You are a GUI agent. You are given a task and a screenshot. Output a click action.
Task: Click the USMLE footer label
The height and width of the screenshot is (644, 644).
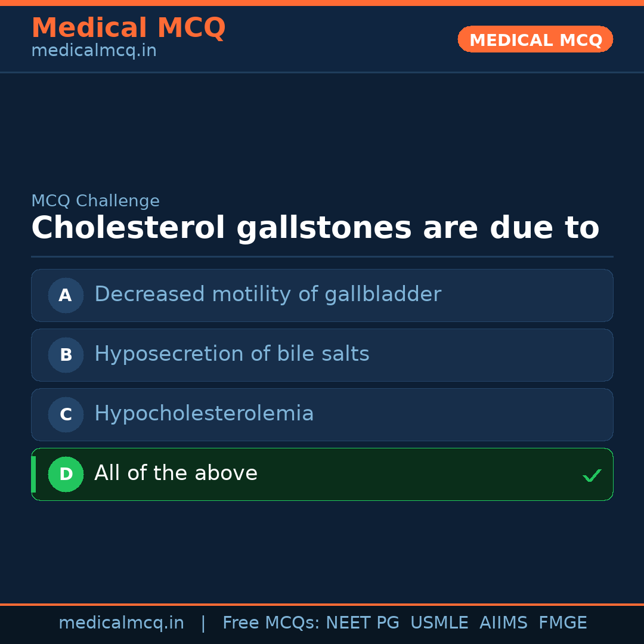click(x=439, y=623)
